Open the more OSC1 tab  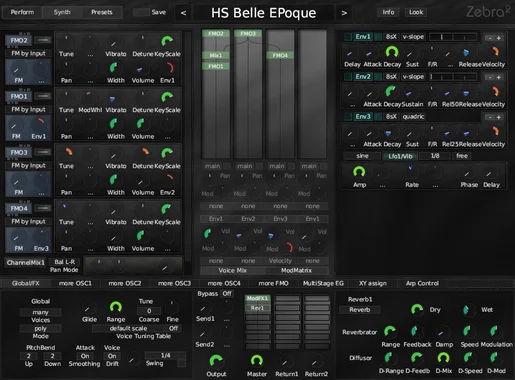(x=75, y=283)
